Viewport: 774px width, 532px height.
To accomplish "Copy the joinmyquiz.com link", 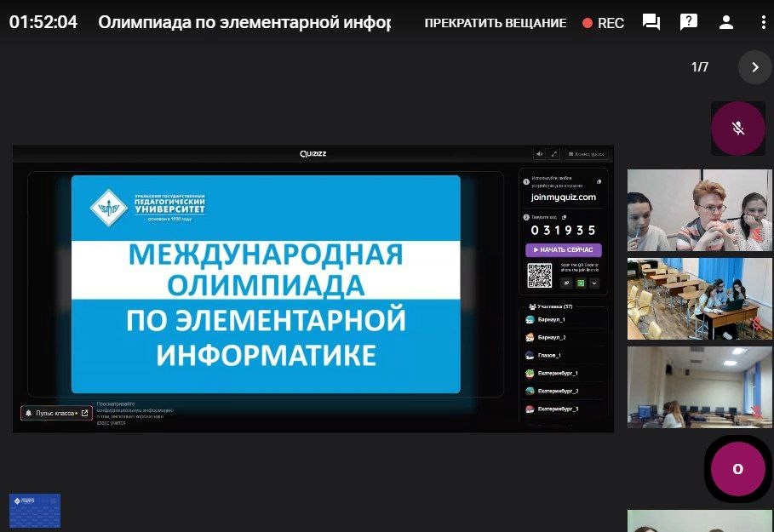I will [599, 181].
